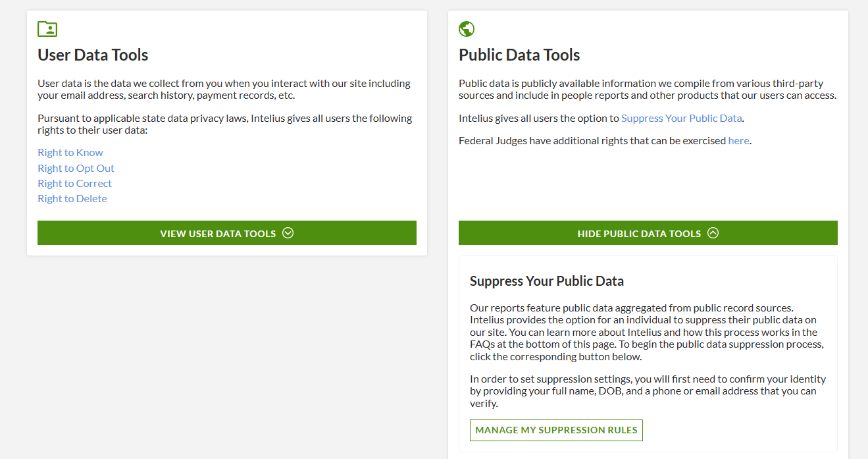Click the down-chevron circle icon on the View User Data Tools bar
The width and height of the screenshot is (868, 459).
288,233
